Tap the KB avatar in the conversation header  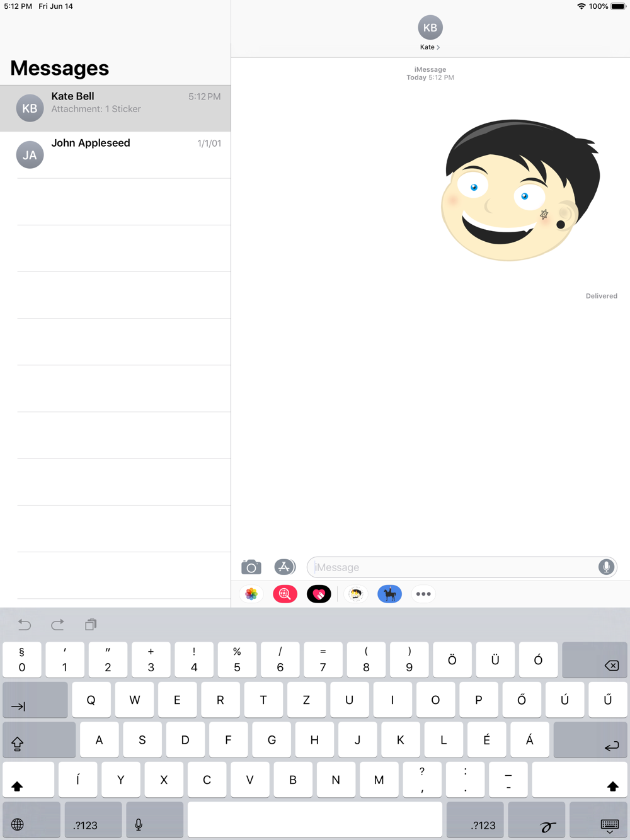point(430,28)
